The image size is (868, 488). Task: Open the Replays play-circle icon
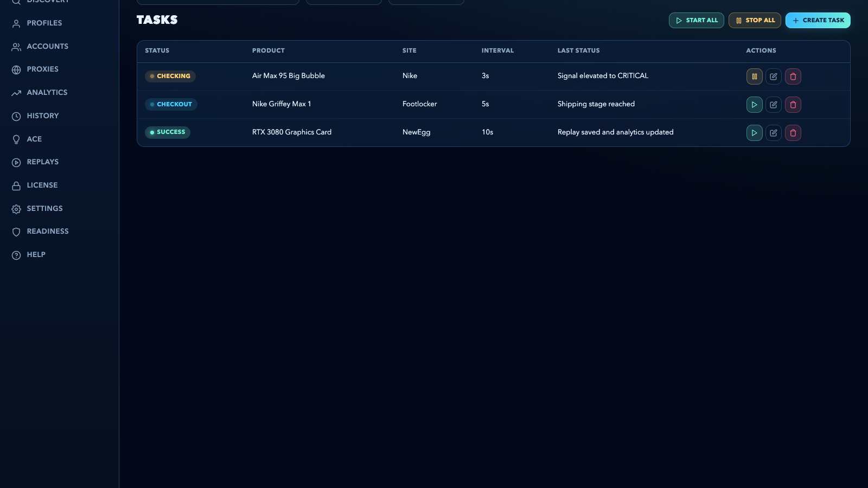click(x=16, y=162)
